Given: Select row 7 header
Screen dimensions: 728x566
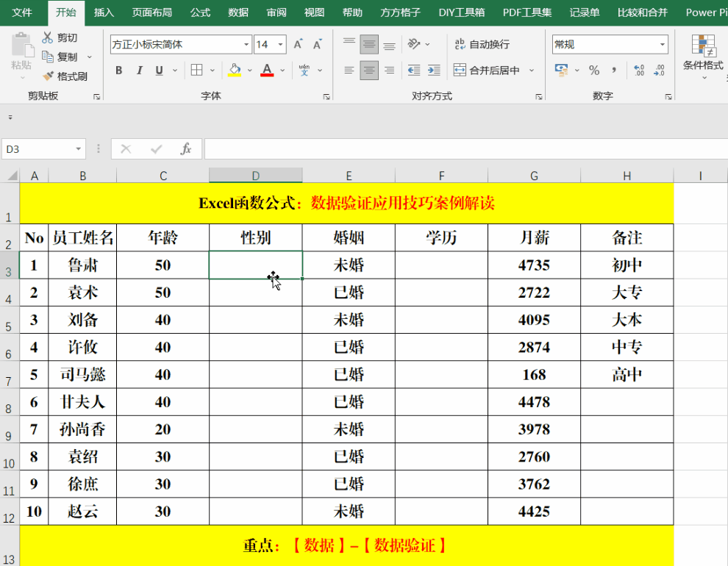Looking at the screenshot, I should [x=10, y=375].
